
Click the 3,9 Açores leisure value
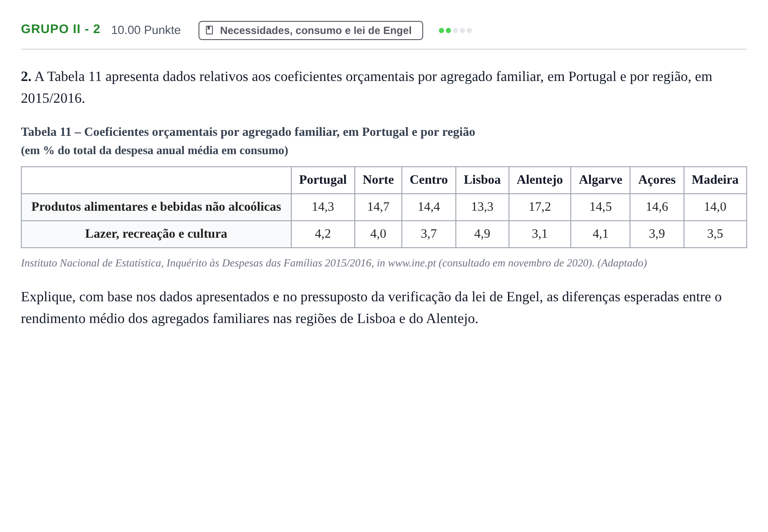[657, 234]
